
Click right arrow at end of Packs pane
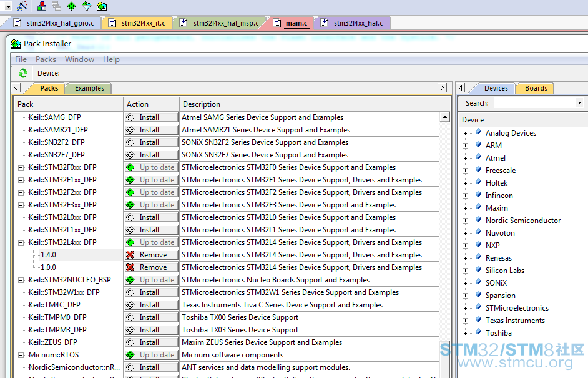(442, 88)
